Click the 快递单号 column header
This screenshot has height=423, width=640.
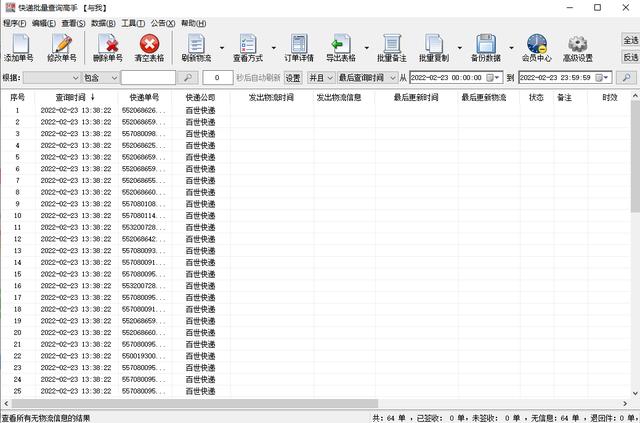tap(144, 97)
